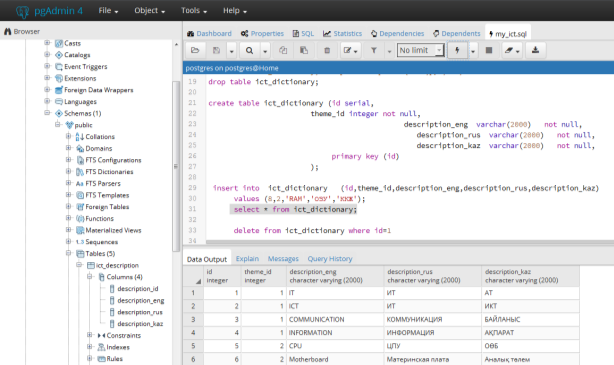Select the Data Output tab
Screen dimensions: 614x365
(x=207, y=259)
